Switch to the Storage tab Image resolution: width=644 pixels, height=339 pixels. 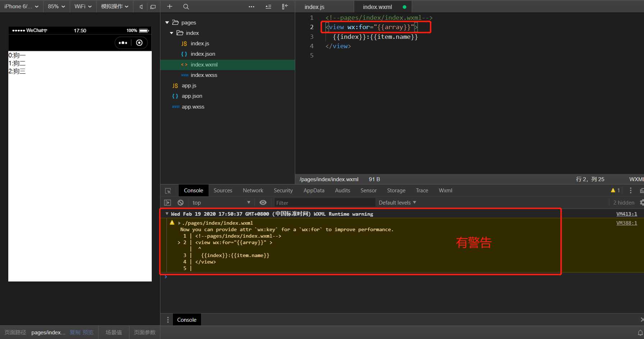point(396,191)
